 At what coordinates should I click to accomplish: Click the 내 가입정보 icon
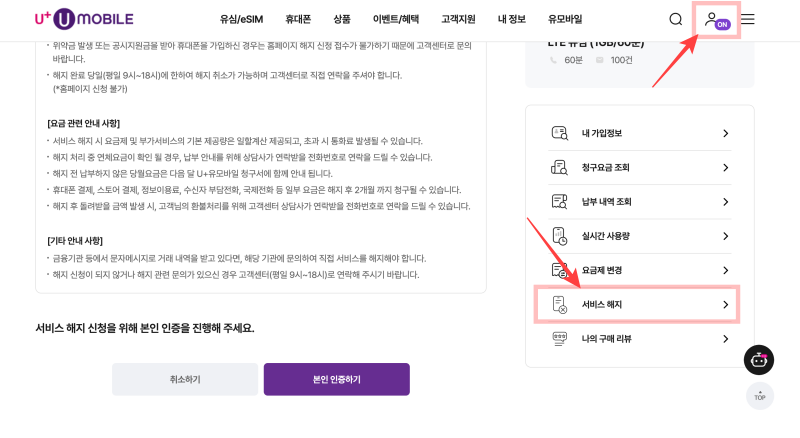point(559,133)
